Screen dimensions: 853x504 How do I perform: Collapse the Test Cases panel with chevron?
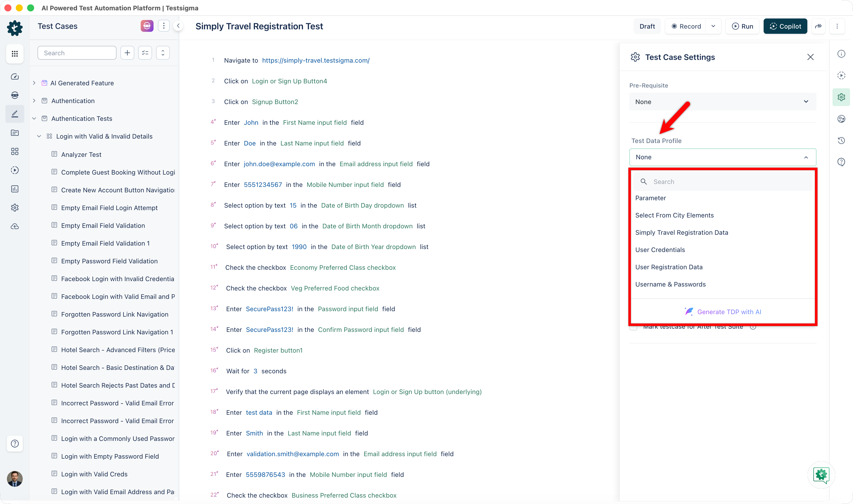pyautogui.click(x=178, y=26)
